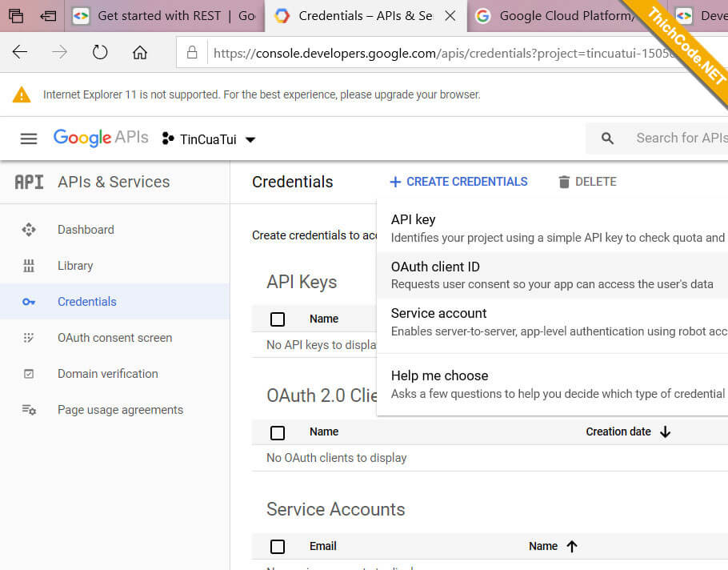Choose OAuth client ID from the menu
This screenshot has height=570, width=728.
click(553, 275)
